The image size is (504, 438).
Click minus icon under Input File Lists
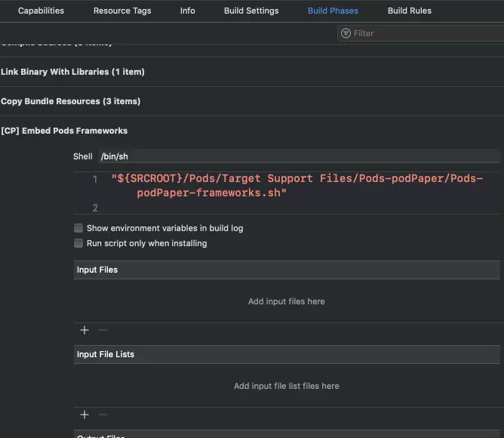pos(103,415)
